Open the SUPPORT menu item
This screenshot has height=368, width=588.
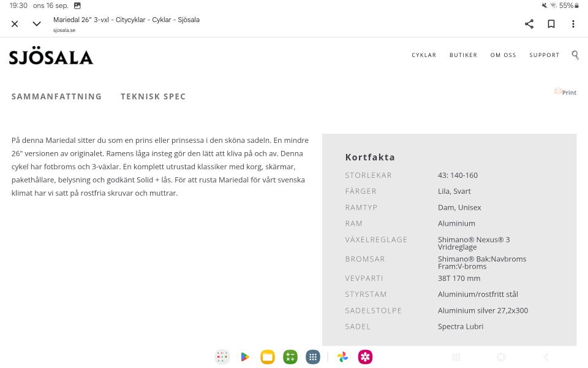544,55
